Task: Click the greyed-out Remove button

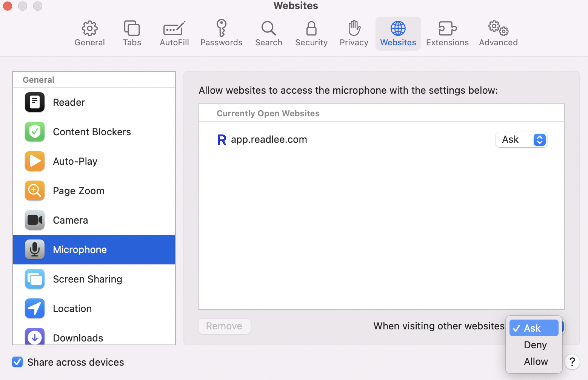Action: [x=225, y=326]
